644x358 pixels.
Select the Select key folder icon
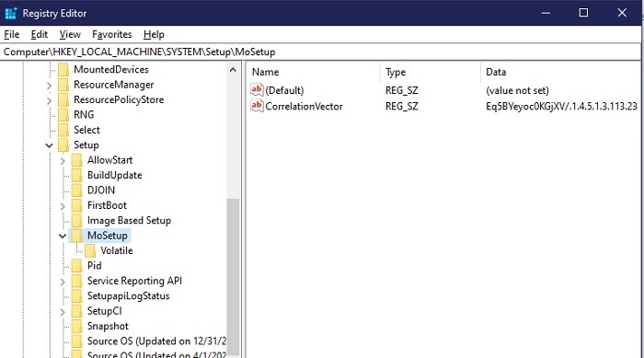[63, 130]
